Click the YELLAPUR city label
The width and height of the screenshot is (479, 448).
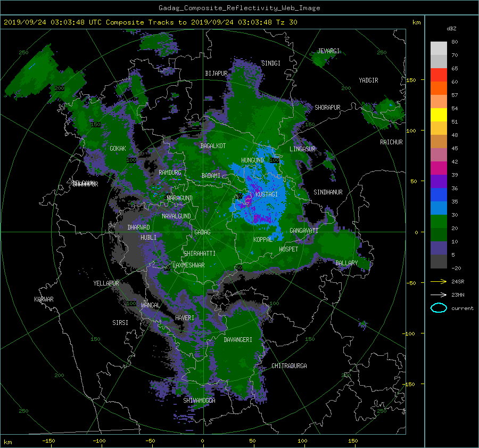106,283
